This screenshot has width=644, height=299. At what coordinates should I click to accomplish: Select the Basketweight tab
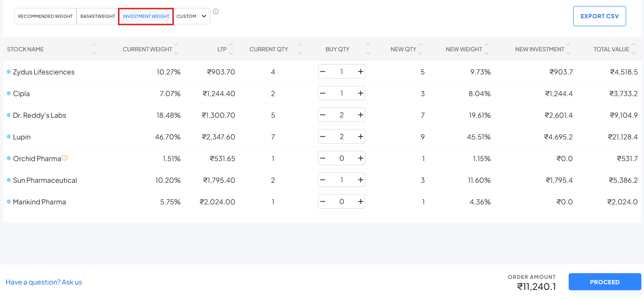click(x=97, y=16)
